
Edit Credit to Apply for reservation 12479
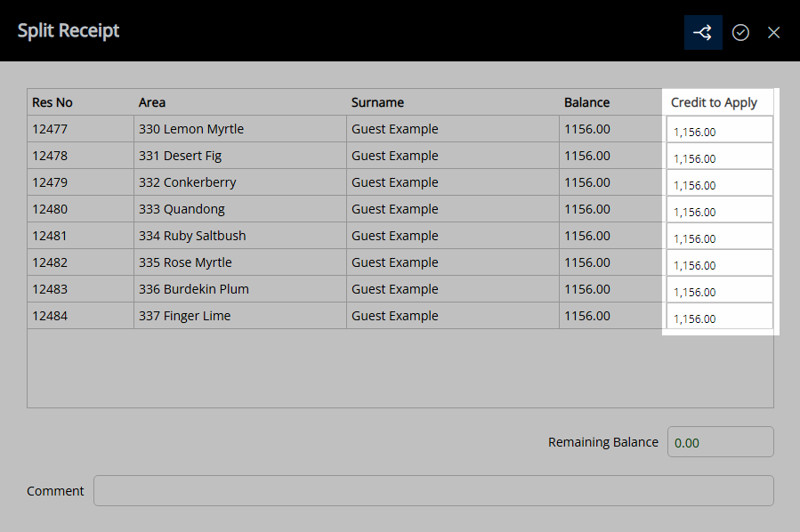point(719,182)
